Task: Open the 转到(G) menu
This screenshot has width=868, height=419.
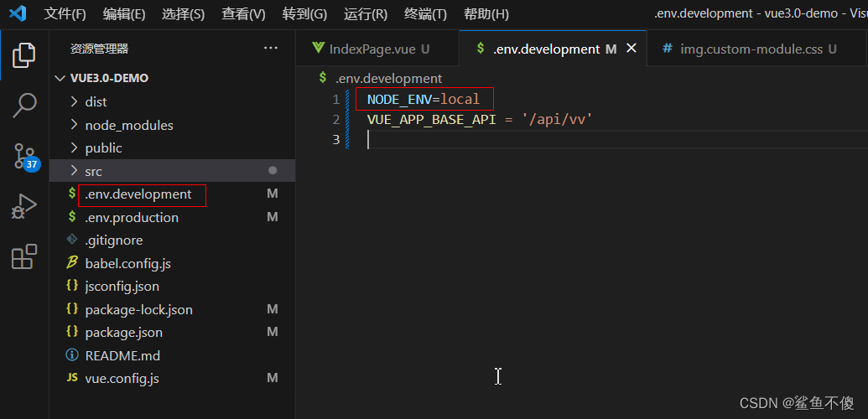Action: 304,14
